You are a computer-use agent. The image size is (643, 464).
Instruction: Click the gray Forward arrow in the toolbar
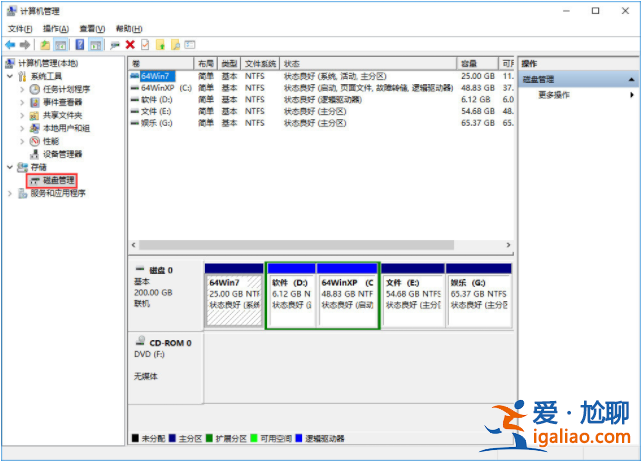(25, 45)
